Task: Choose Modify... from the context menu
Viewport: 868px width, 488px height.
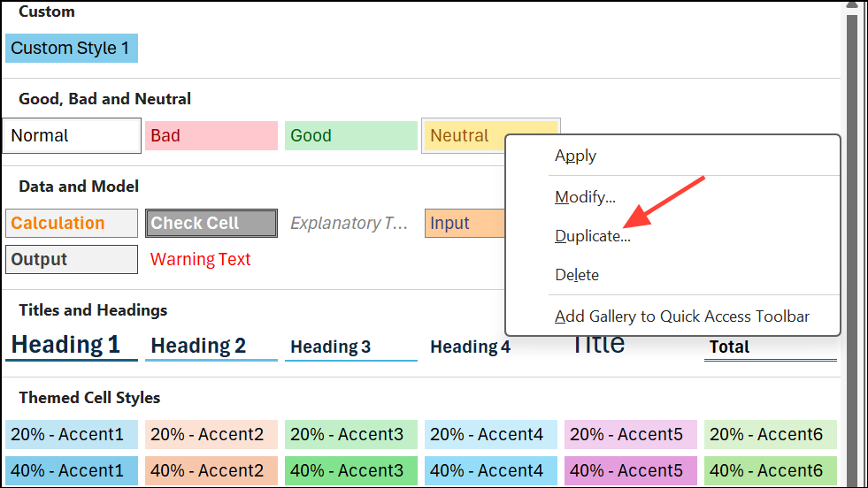Action: click(585, 197)
